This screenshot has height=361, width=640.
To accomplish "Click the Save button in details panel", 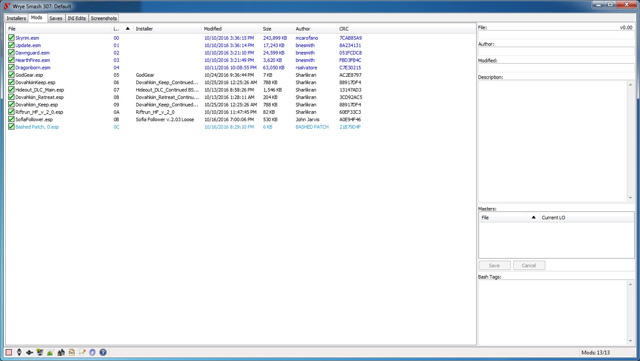I will tap(494, 265).
